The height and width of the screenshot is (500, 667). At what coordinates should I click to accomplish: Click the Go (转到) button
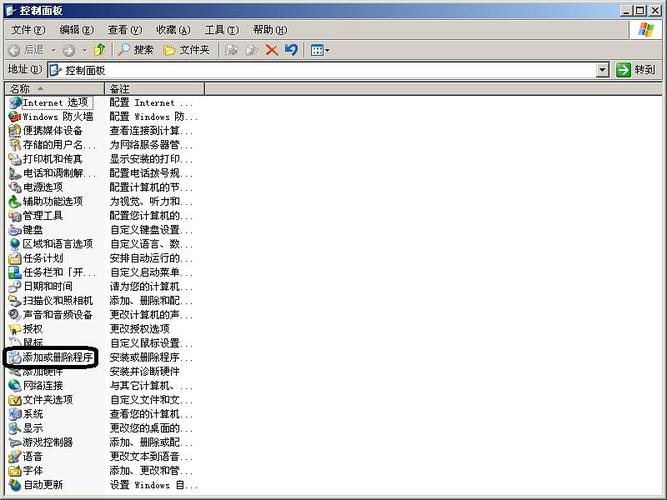(636, 70)
